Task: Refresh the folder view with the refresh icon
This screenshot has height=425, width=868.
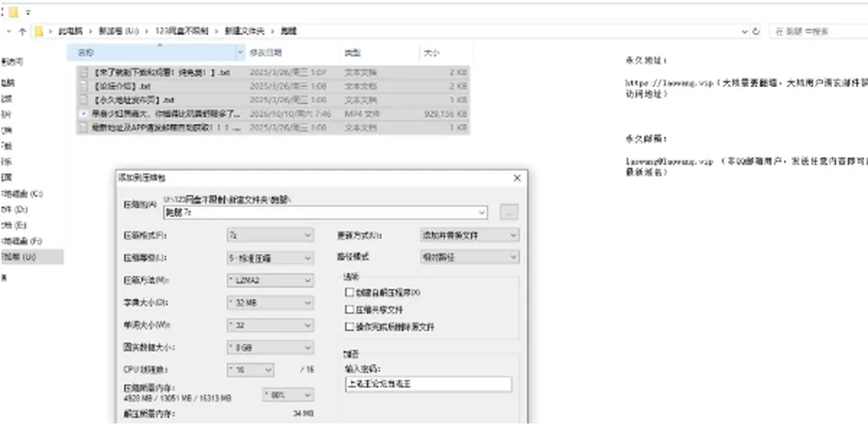Action: coord(756,32)
